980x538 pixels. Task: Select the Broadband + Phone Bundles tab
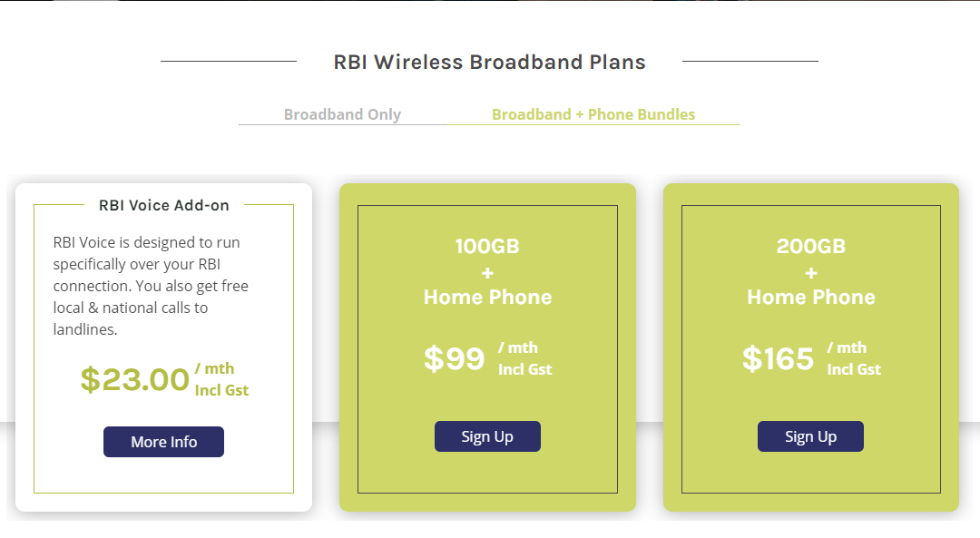pyautogui.click(x=593, y=114)
